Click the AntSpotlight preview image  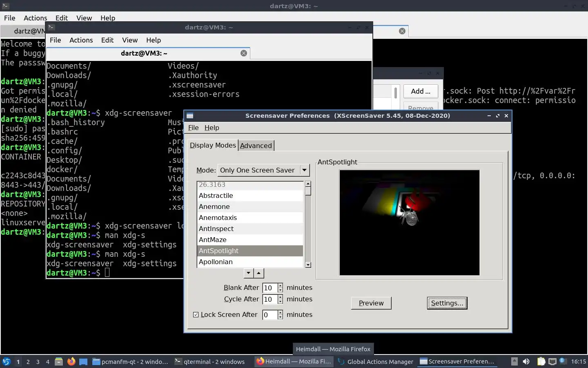tap(410, 223)
